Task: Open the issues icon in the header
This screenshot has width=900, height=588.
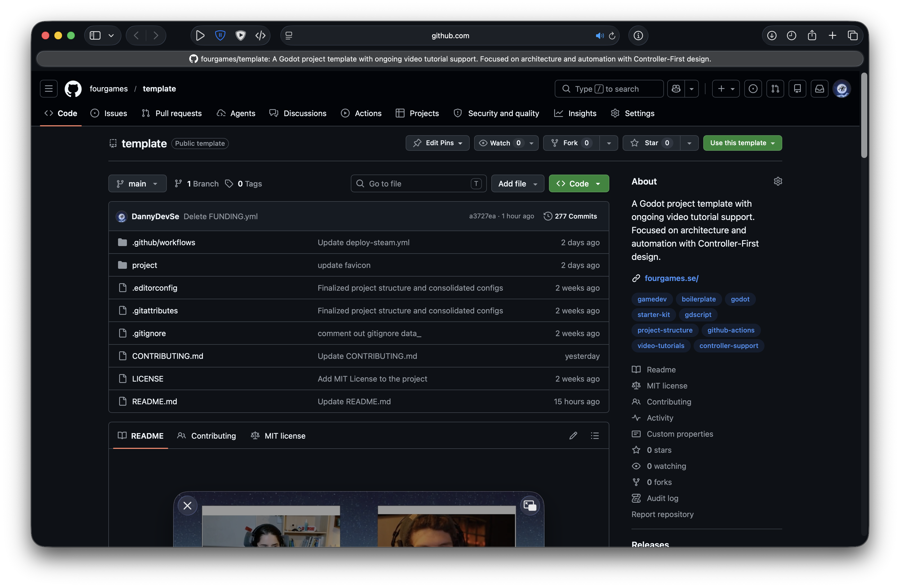Action: [753, 89]
